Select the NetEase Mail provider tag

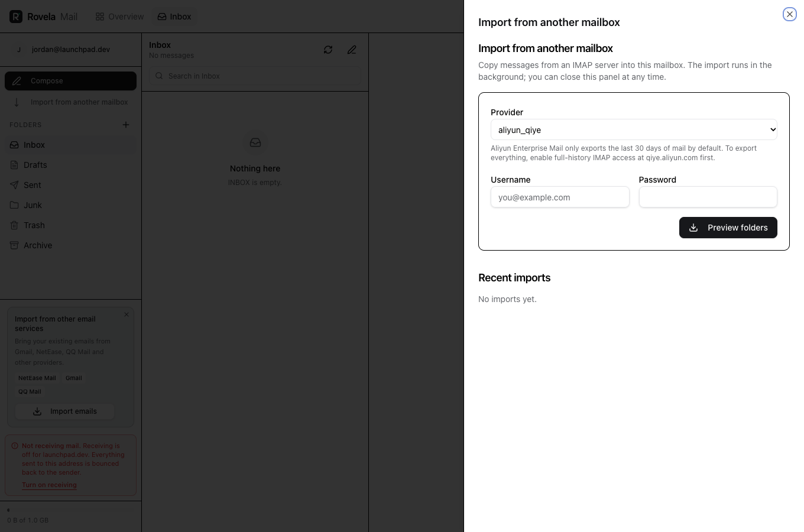[37, 378]
